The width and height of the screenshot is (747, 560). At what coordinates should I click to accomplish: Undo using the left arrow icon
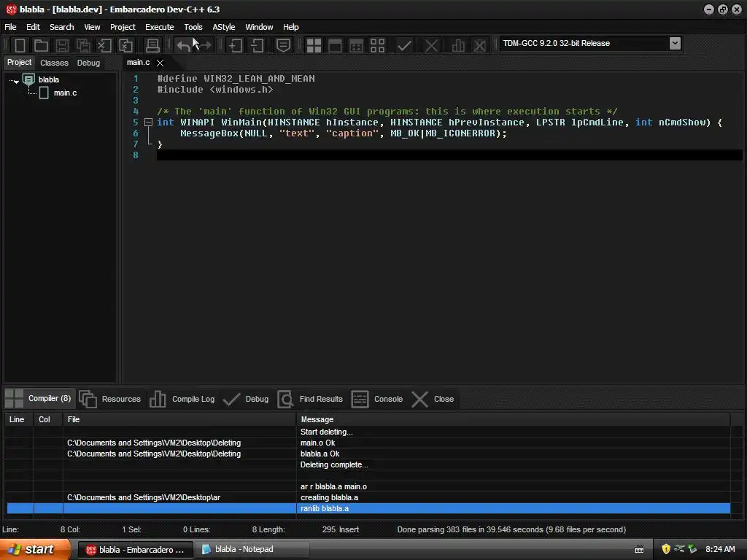[183, 45]
